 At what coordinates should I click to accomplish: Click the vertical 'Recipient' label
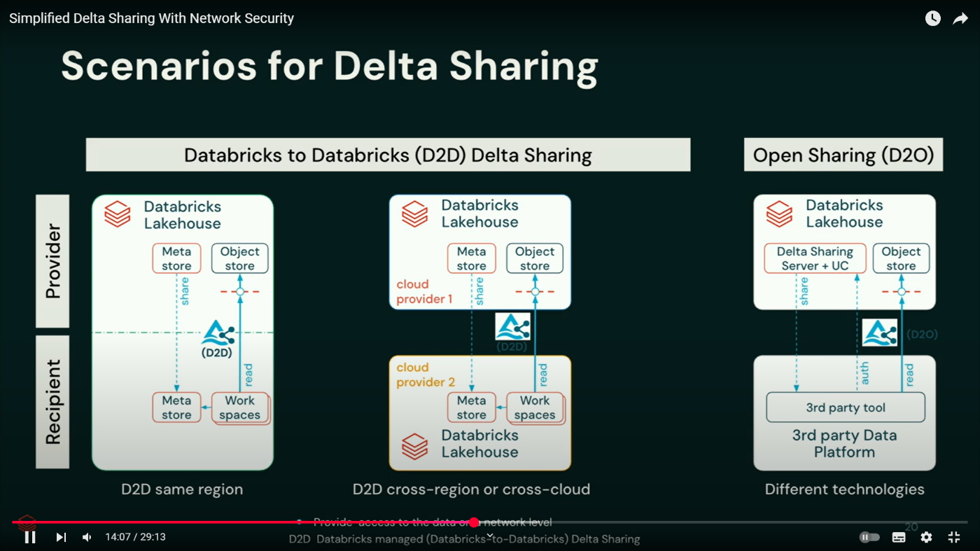pos(52,402)
